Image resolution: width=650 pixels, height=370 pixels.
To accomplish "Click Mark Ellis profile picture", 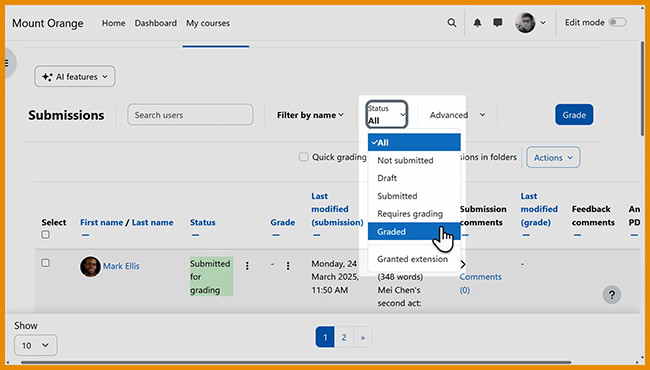I will point(90,266).
